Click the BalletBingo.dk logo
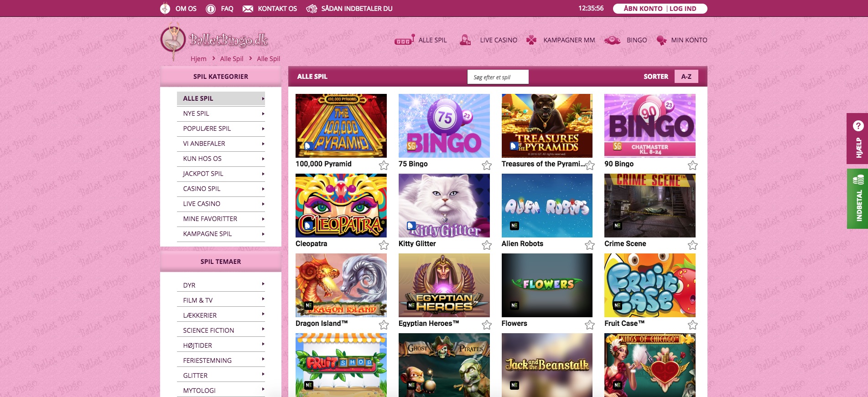Screen dimensions: 868x397 (214, 40)
